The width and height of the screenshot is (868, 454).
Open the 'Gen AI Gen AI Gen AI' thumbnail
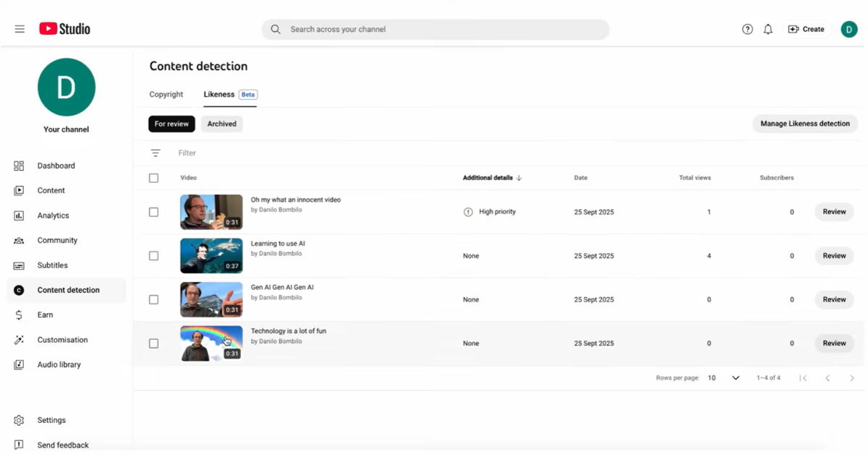click(x=211, y=299)
